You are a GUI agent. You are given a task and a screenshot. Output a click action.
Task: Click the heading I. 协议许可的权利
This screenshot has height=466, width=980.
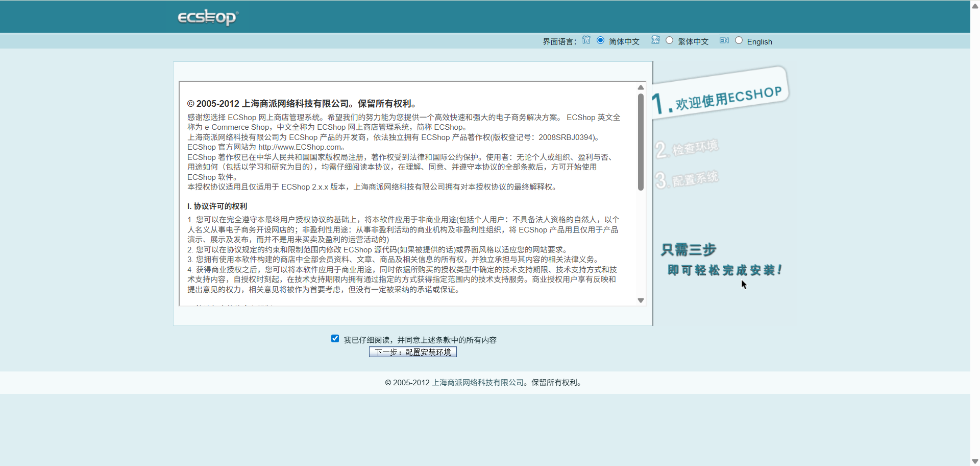pos(217,206)
